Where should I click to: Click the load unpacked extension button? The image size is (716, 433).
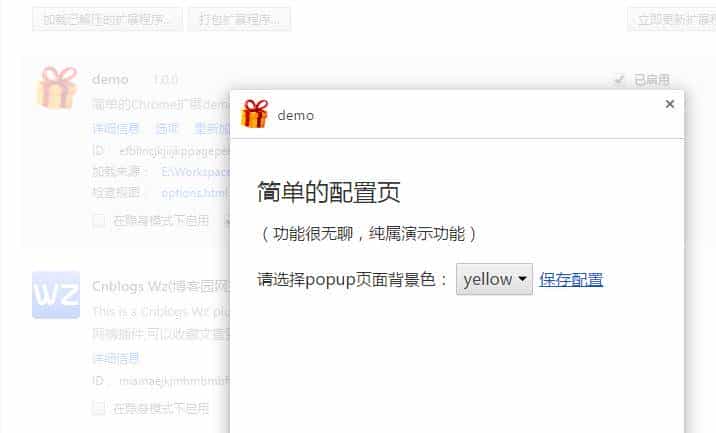pyautogui.click(x=107, y=19)
